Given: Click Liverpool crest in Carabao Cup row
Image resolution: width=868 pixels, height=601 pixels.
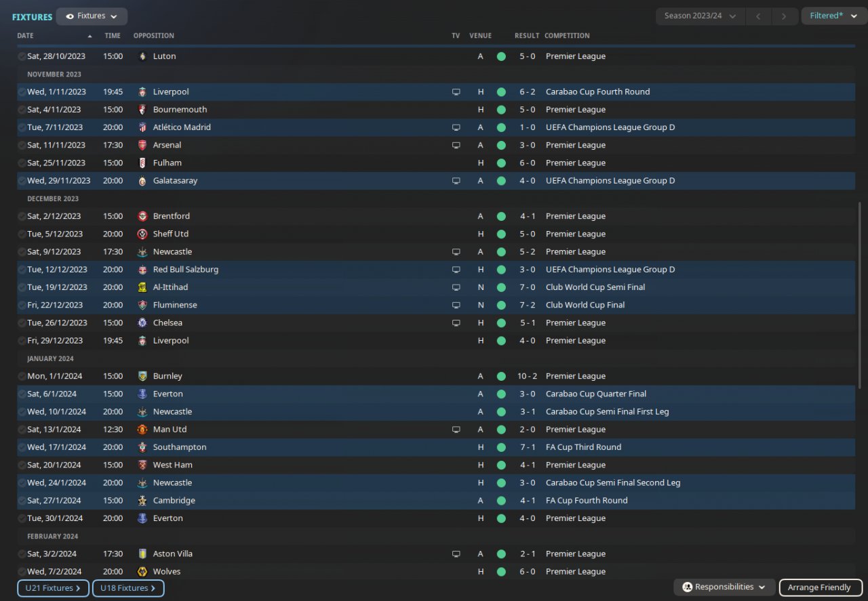Looking at the screenshot, I should tap(142, 91).
